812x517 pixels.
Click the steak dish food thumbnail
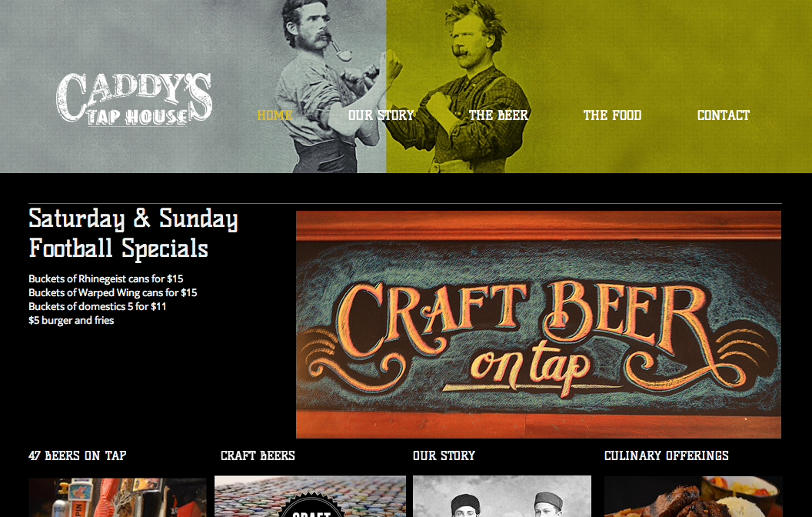click(693, 496)
